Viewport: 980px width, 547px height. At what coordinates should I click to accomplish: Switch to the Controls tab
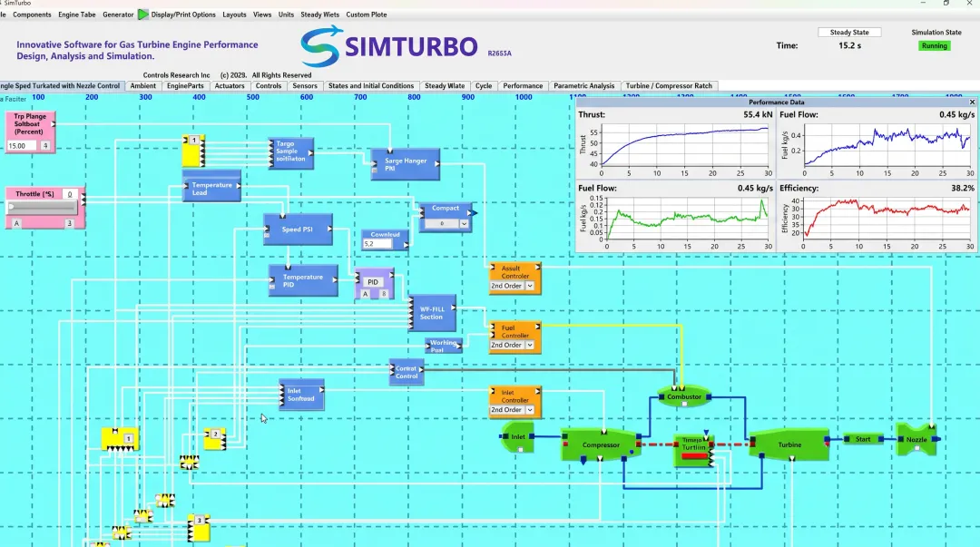268,85
